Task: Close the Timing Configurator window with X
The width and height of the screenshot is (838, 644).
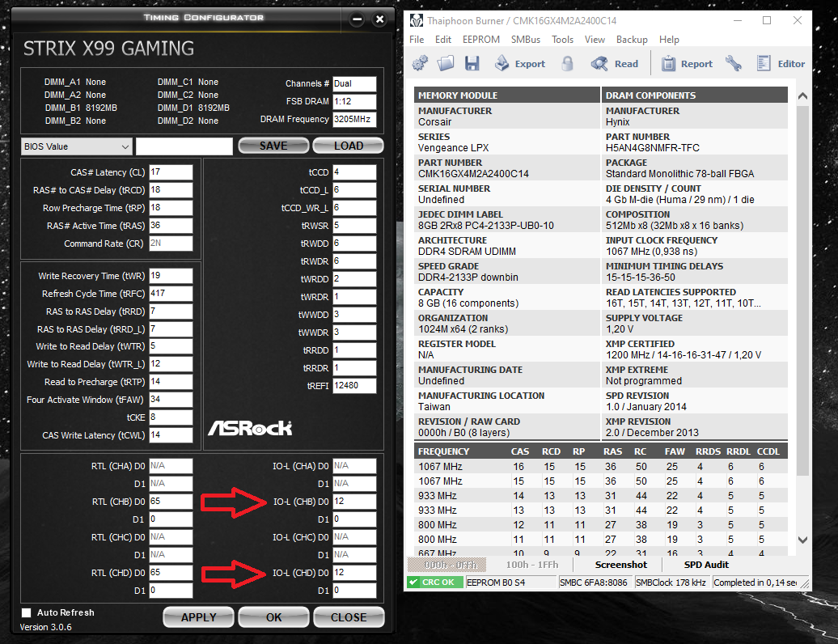Action: (379, 19)
